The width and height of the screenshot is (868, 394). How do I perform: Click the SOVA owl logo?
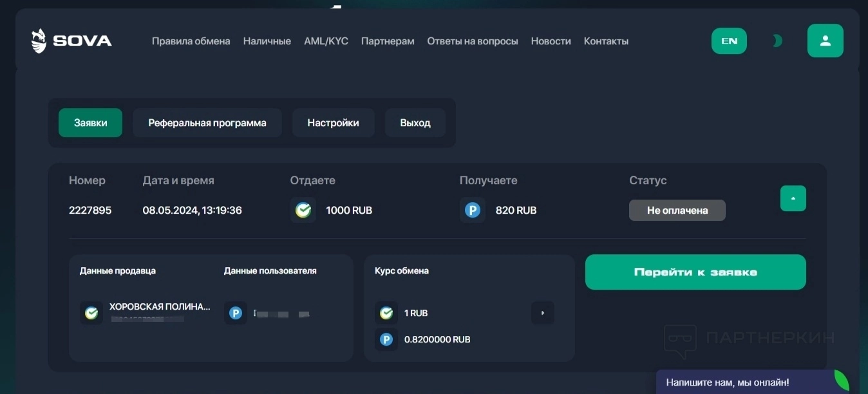pos(39,41)
